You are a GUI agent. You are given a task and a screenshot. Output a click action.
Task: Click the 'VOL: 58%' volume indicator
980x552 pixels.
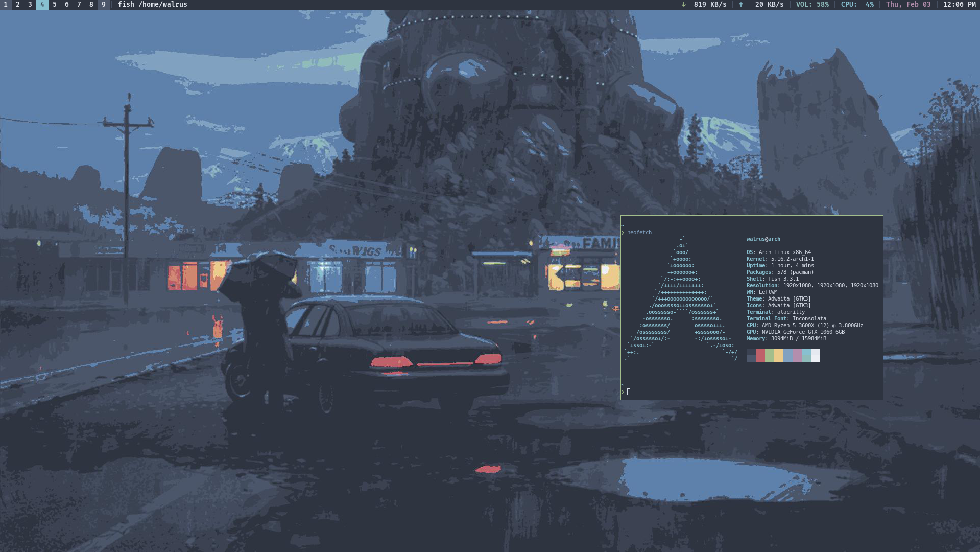tap(812, 5)
